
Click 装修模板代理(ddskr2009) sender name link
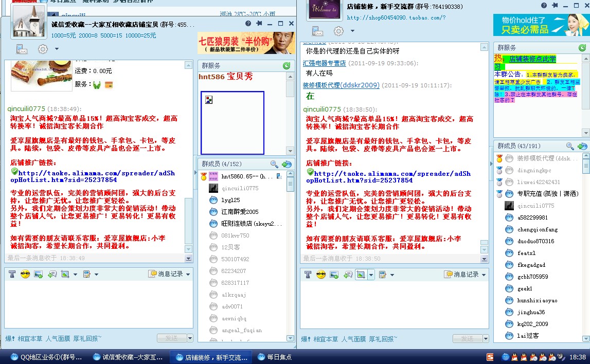point(341,85)
